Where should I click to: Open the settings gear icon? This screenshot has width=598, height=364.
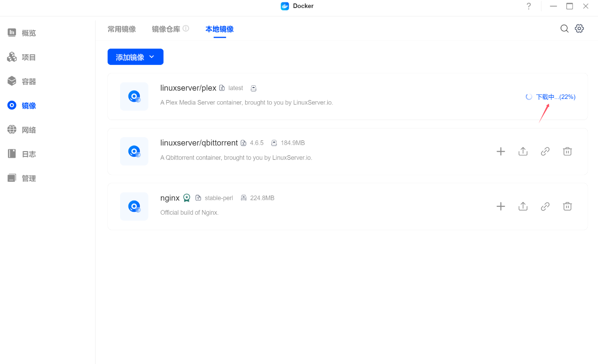pos(579,29)
